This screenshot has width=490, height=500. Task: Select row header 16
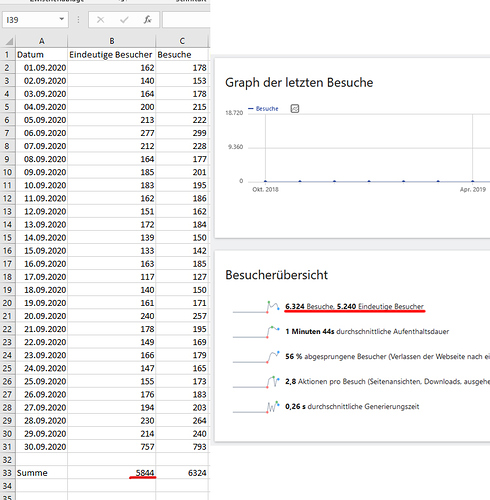[7, 251]
